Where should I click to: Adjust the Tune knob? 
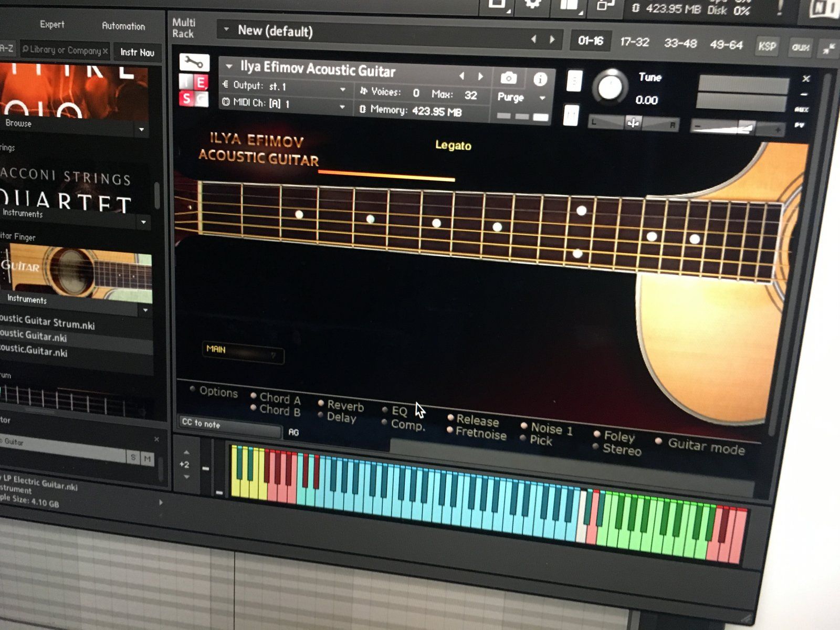pos(609,87)
